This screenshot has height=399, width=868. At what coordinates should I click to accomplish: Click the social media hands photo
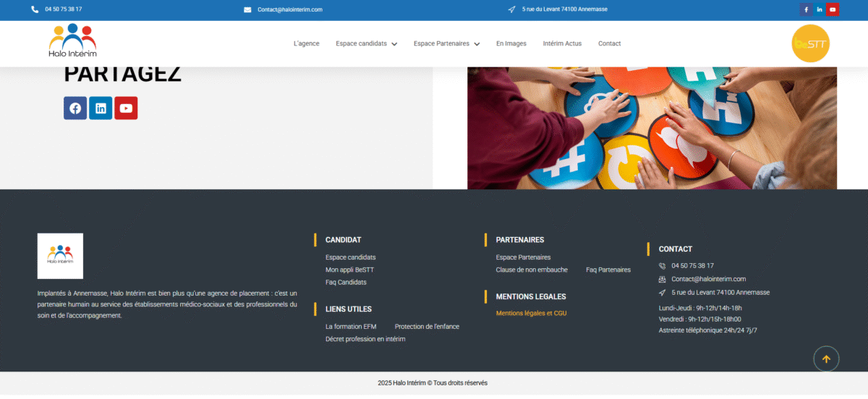coord(652,128)
